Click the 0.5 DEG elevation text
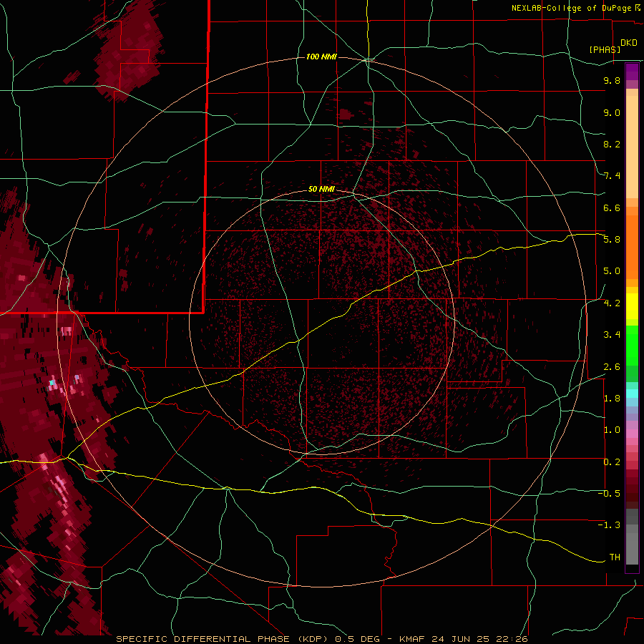 pos(357,639)
